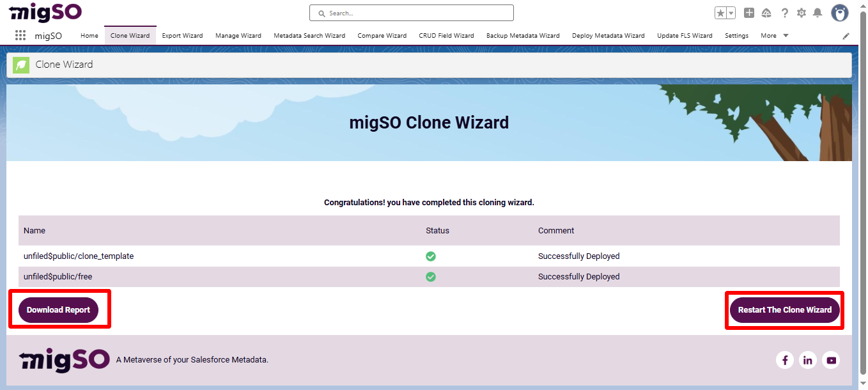Focus the global Search field

[x=412, y=13]
